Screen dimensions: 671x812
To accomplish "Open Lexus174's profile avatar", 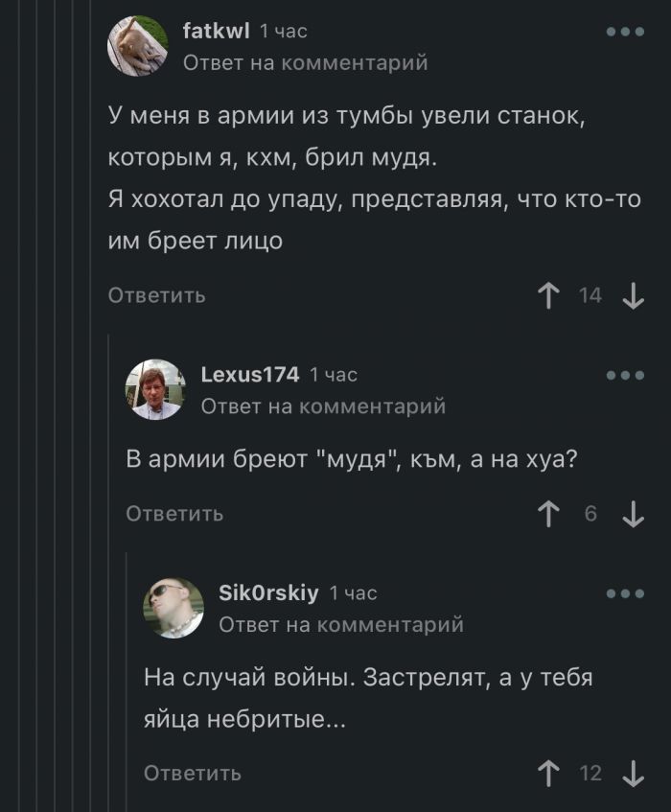I will point(155,389).
